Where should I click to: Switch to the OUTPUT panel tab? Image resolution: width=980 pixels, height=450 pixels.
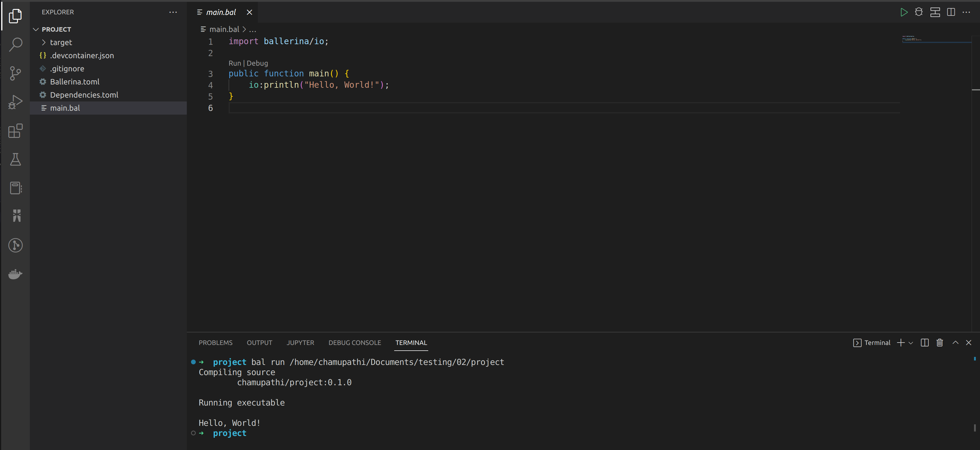click(259, 343)
